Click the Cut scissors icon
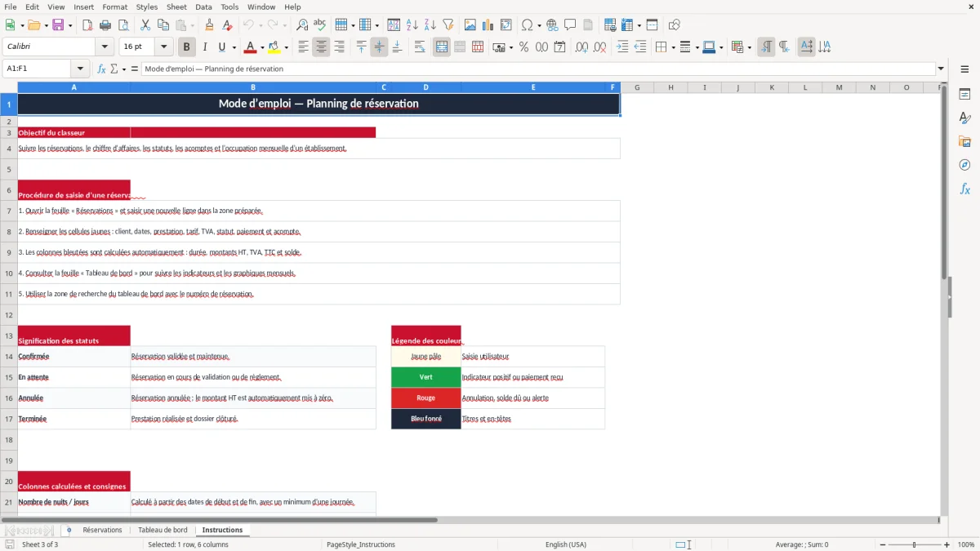This screenshot has height=551, width=980. [145, 25]
